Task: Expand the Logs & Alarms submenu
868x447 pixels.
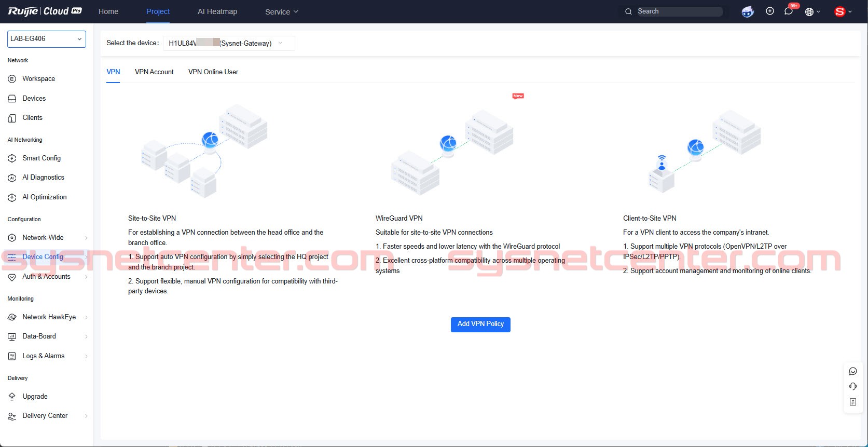Action: [x=47, y=356]
